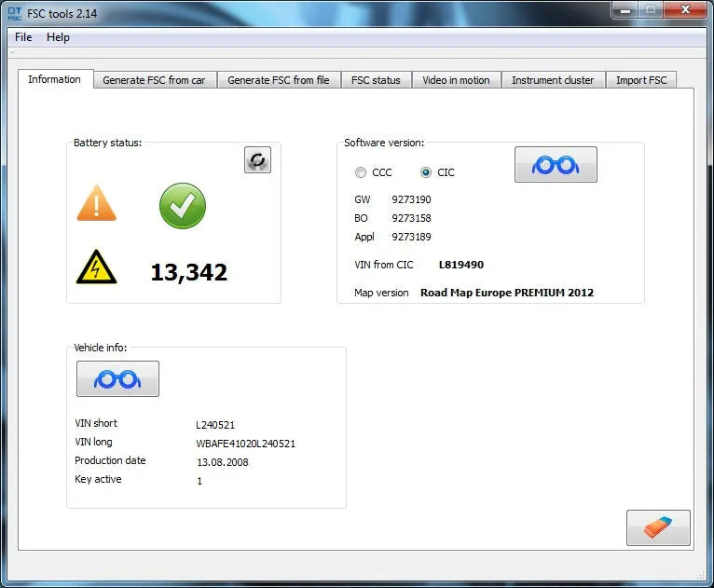Select the CCC radio button
The width and height of the screenshot is (714, 588).
361,172
